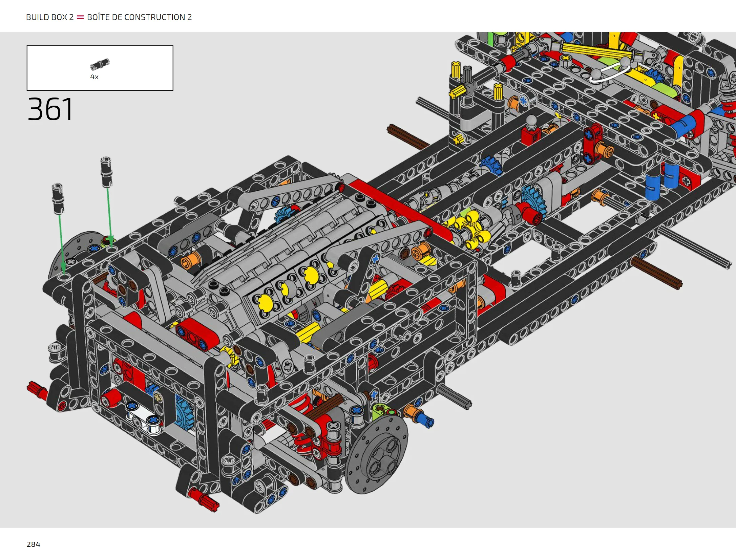Click the 'BUILD BOX 2' header text
This screenshot has width=736, height=560.
click(50, 17)
